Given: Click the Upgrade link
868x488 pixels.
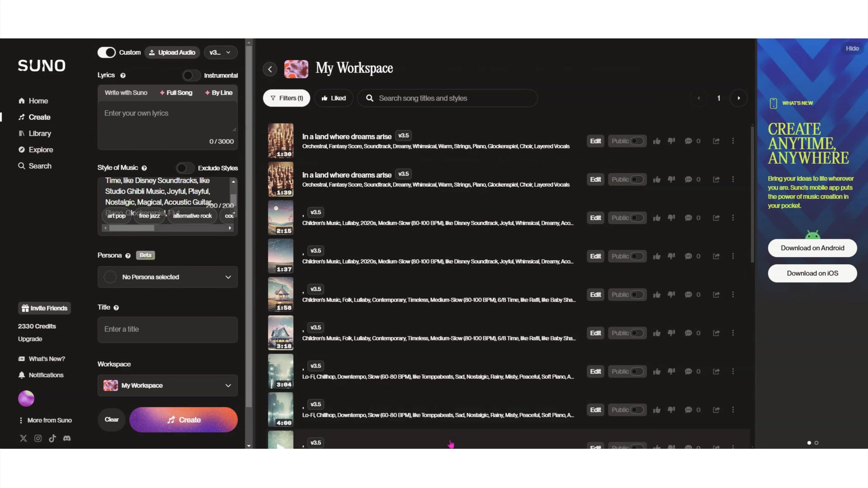Looking at the screenshot, I should pyautogui.click(x=30, y=339).
